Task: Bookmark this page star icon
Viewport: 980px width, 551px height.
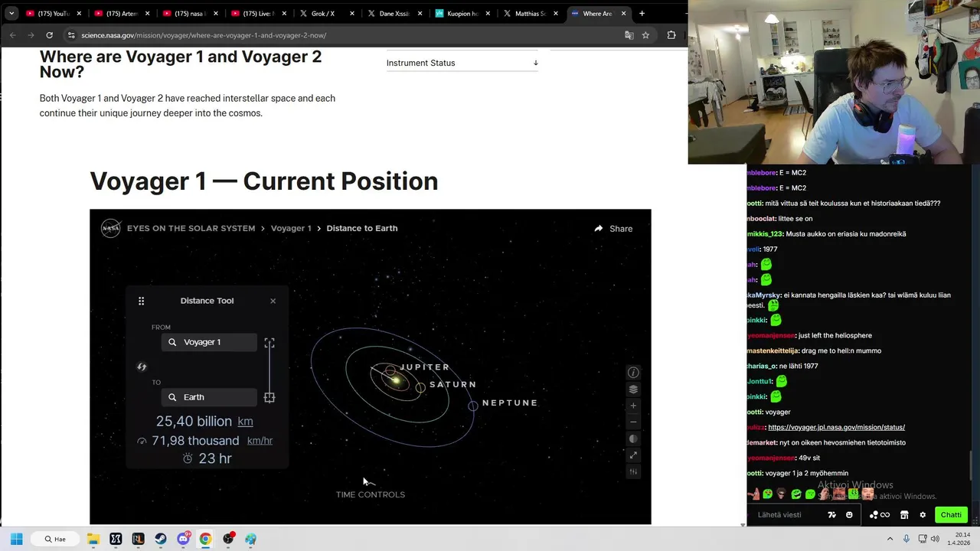Action: 646,35
